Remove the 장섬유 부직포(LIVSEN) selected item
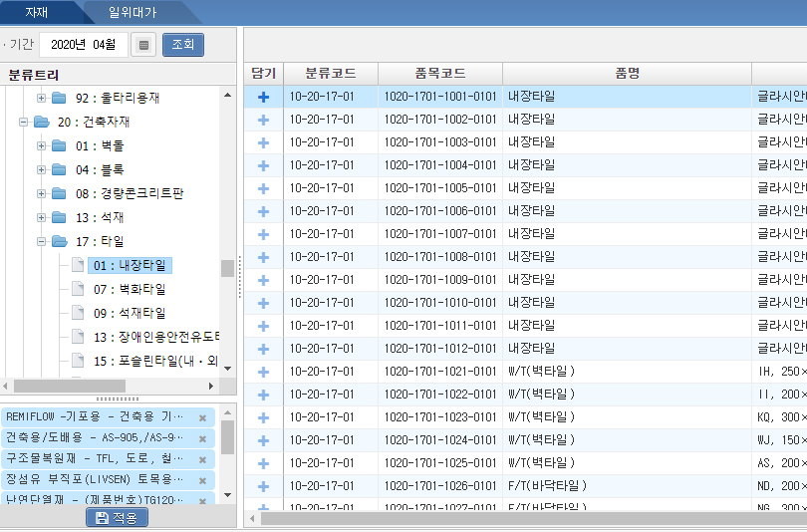 click(203, 480)
